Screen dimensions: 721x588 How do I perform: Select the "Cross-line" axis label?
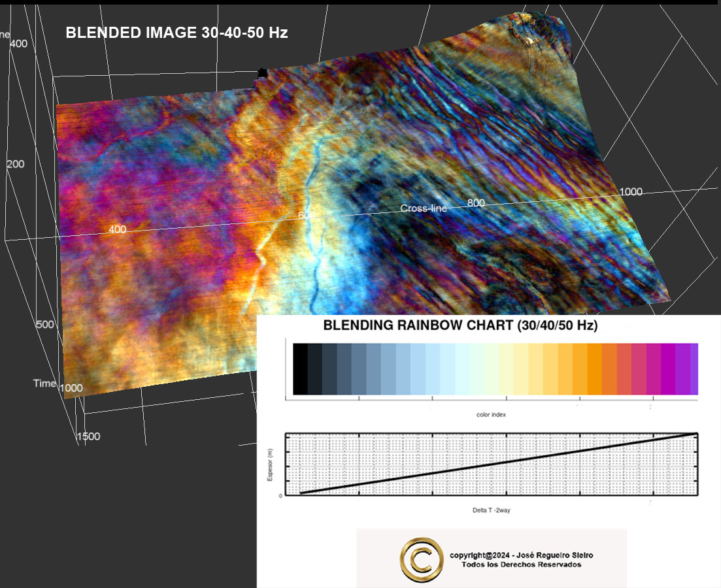[424, 208]
